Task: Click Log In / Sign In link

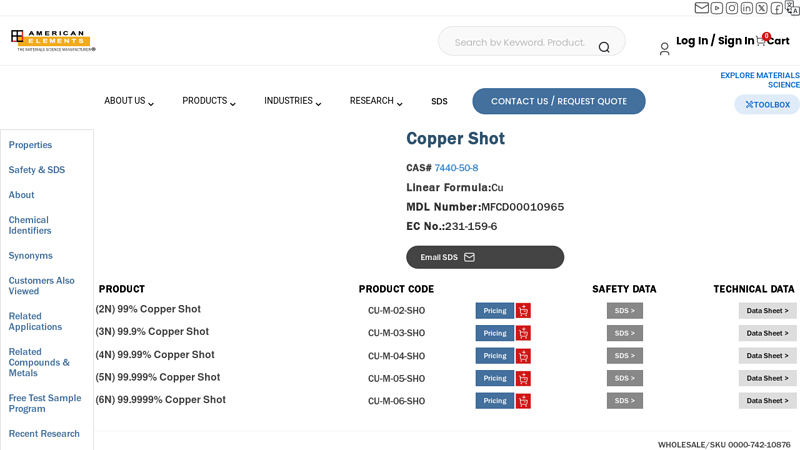Action: click(x=715, y=41)
